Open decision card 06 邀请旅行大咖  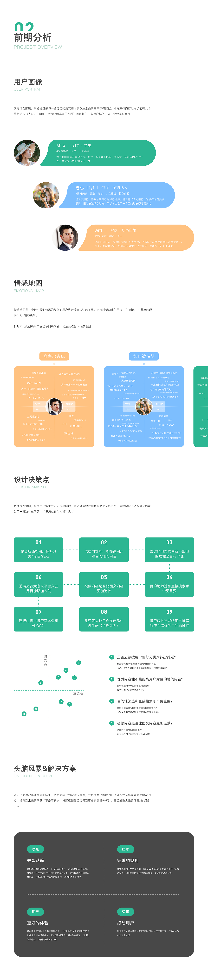[39, 584]
